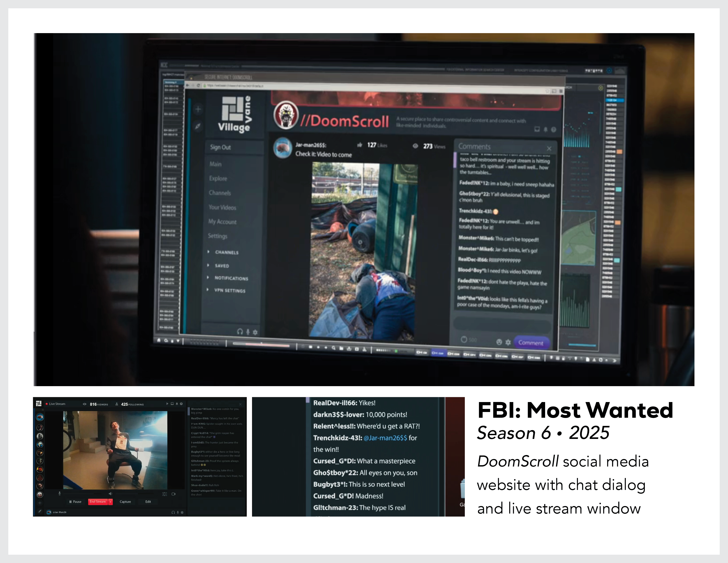The image size is (728, 563).
Task: Click the Village Vane logo in Live Stream window
Action: coord(39,404)
